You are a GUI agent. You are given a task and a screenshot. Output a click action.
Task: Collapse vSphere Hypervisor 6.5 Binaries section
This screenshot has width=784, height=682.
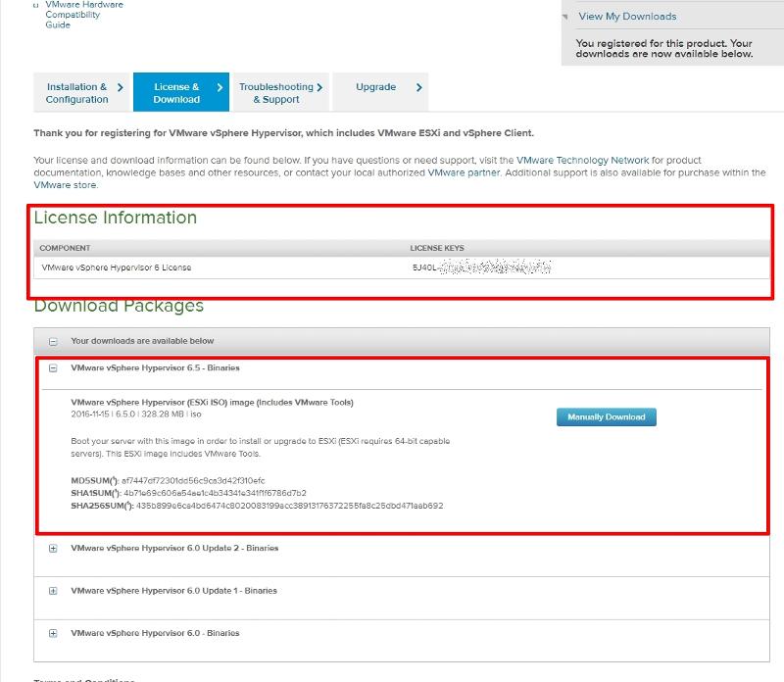[53, 368]
